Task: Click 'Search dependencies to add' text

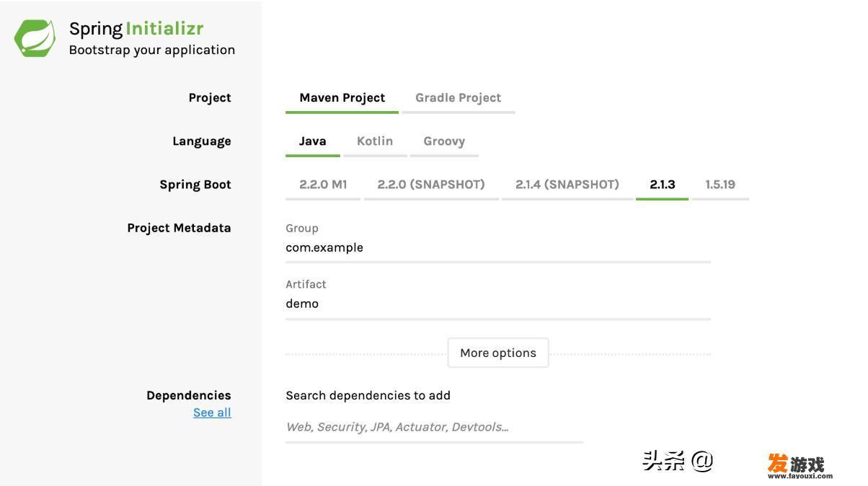Action: click(368, 395)
